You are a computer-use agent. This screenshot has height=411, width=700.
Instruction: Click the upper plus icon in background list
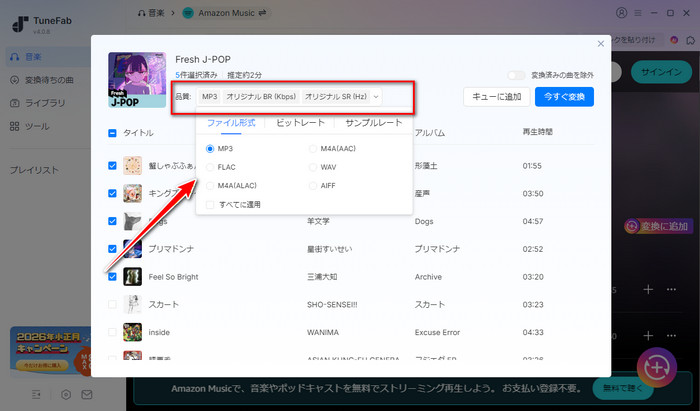pyautogui.click(x=648, y=290)
